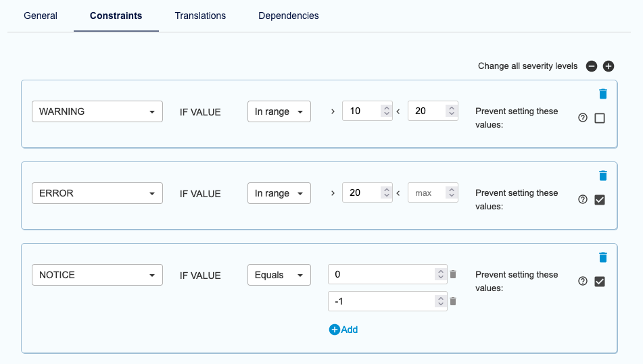Delete the WARNING constraint with trash icon
The width and height of the screenshot is (643, 364).
[603, 94]
